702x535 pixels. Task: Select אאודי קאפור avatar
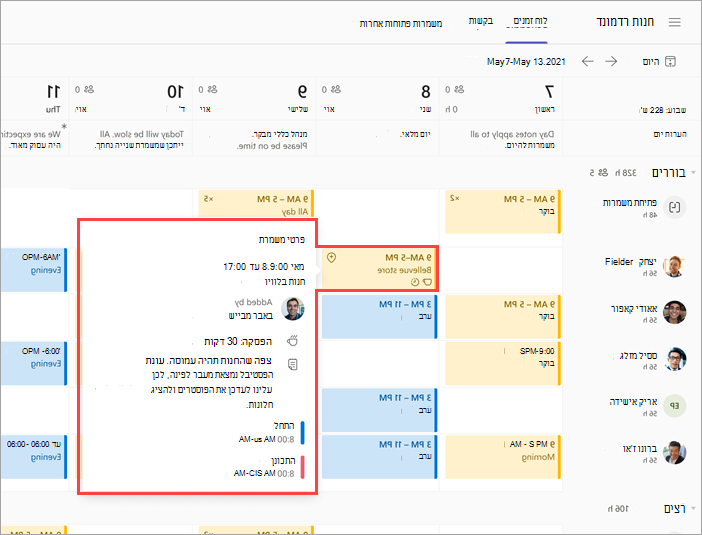point(674,312)
